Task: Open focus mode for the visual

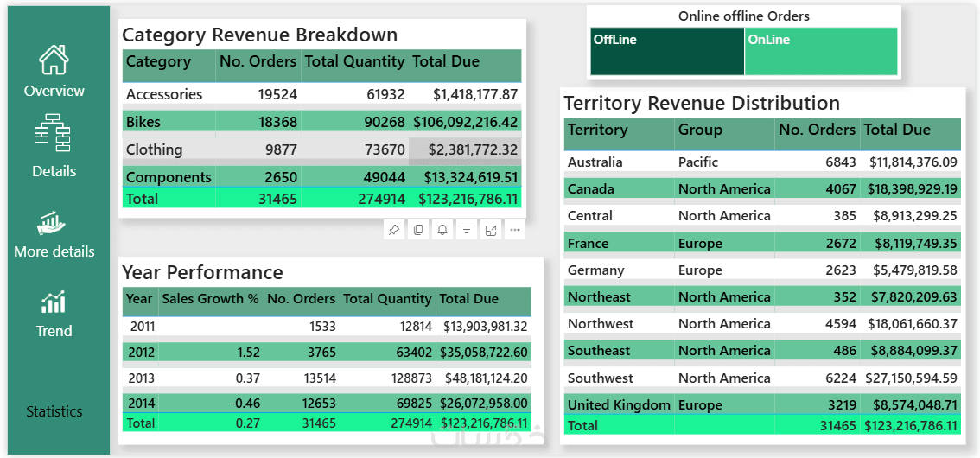Action: 491,230
